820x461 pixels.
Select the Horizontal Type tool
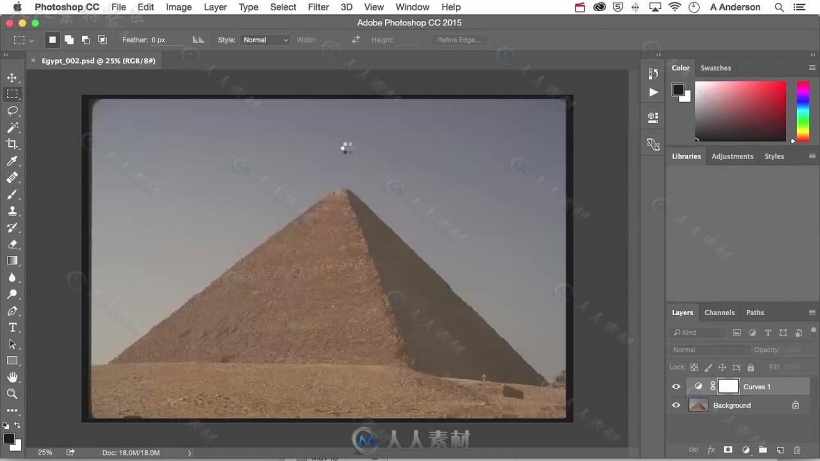(x=12, y=328)
